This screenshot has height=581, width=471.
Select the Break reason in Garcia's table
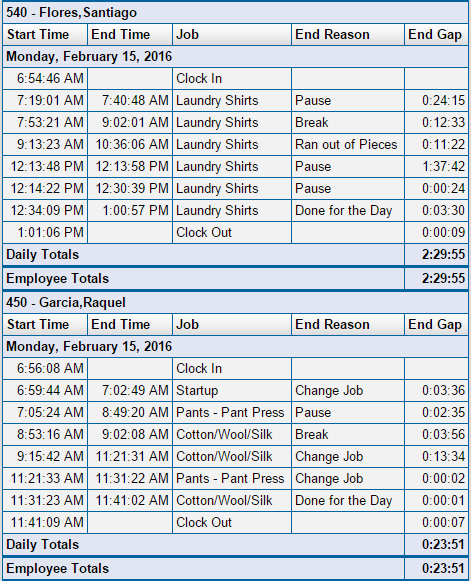[x=348, y=435]
